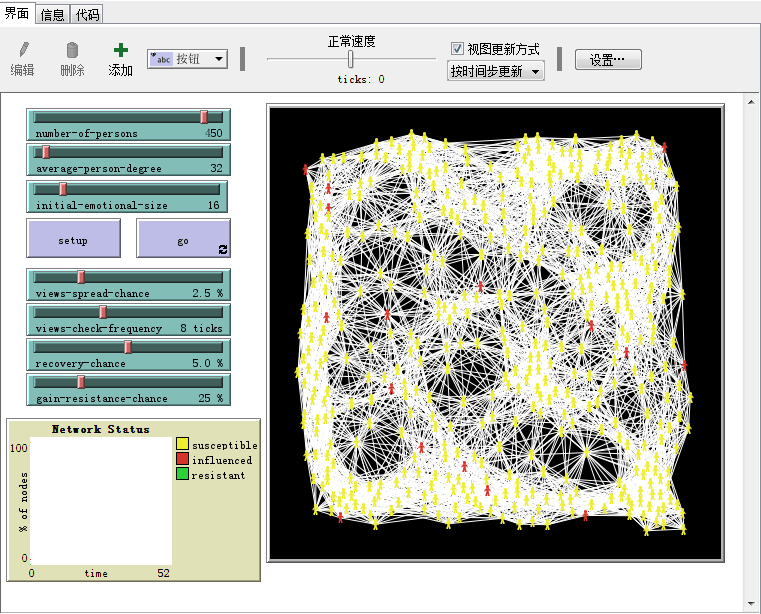Screen dimensions: 761x614
Task: Click the green resistant legend swatch
Action: click(x=182, y=474)
